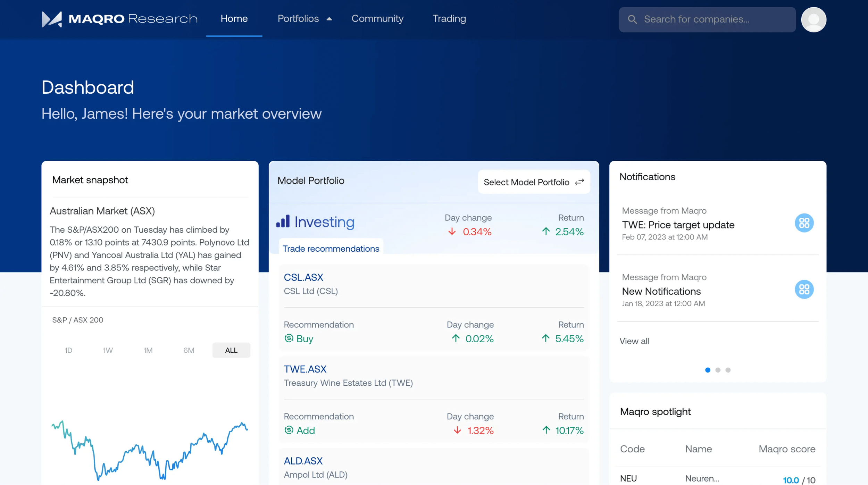Click the Investing portfolio title
This screenshot has width=868, height=485.
click(324, 222)
